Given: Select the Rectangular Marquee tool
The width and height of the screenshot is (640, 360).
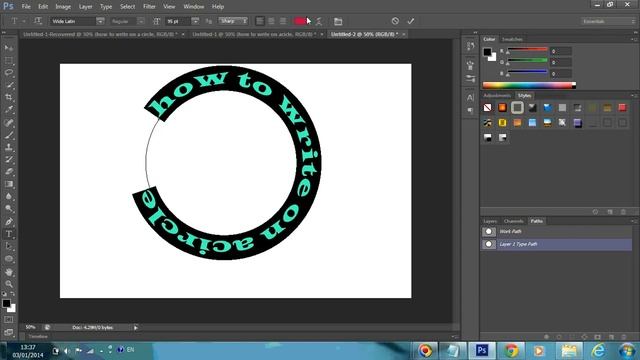Looking at the screenshot, I should pyautogui.click(x=9, y=60).
